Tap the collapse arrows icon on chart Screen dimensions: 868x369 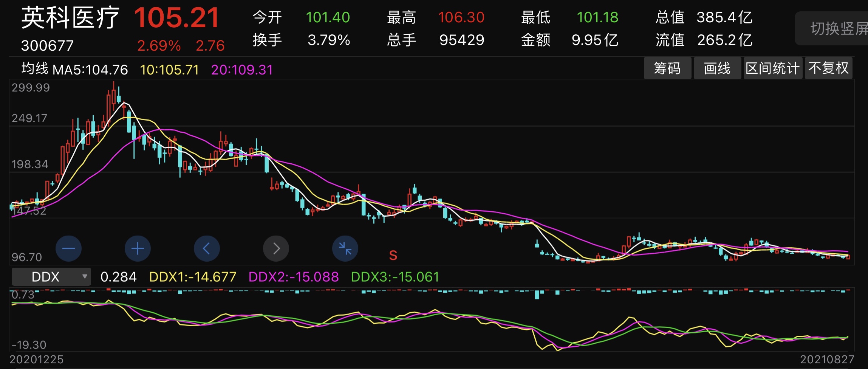(x=345, y=248)
